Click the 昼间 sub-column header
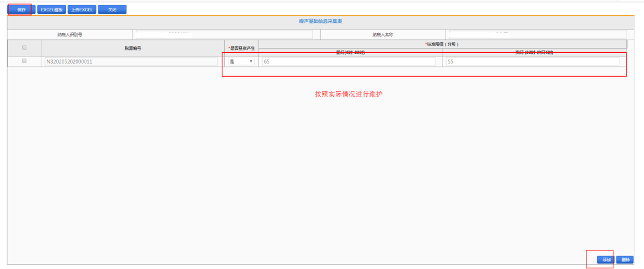 click(350, 53)
